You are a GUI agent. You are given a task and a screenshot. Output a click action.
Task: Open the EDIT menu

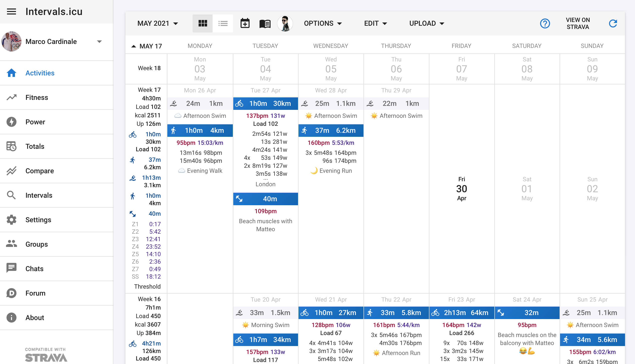click(375, 23)
